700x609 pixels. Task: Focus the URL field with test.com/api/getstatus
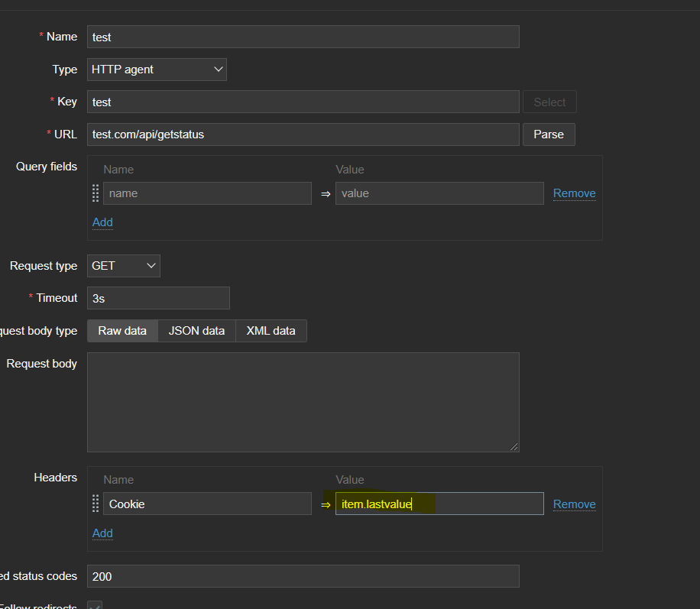click(x=303, y=134)
